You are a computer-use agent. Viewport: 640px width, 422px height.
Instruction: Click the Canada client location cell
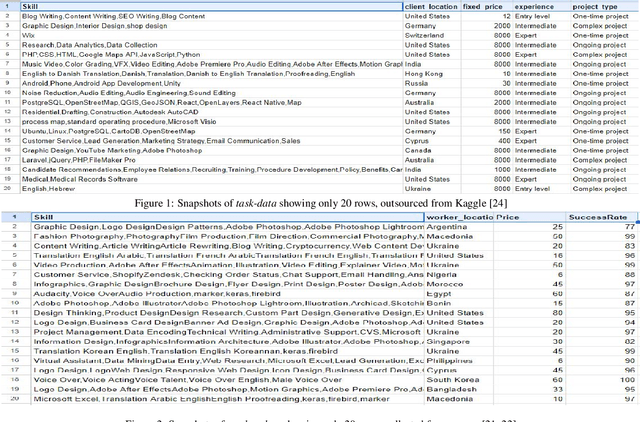coord(421,150)
